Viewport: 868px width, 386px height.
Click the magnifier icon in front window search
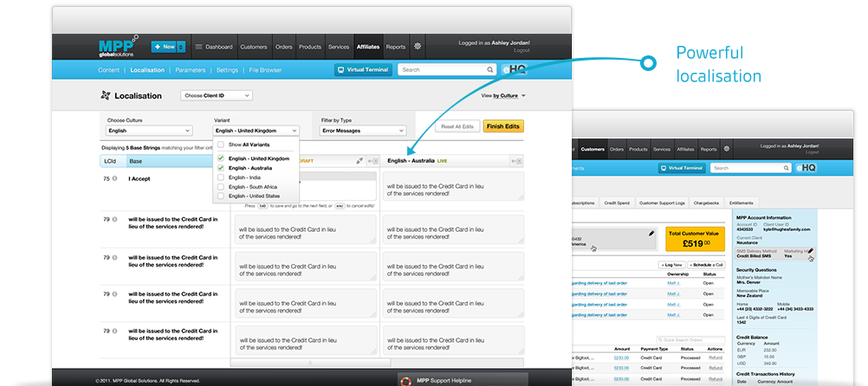click(490, 70)
